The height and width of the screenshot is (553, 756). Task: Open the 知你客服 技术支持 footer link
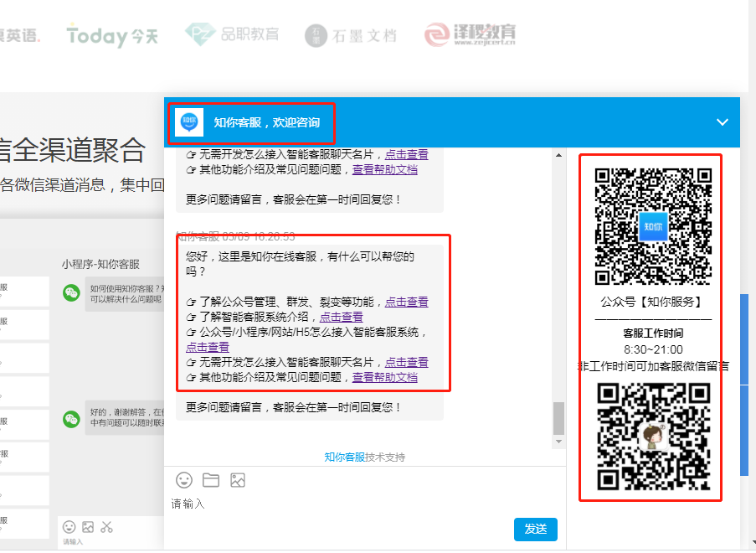(x=364, y=457)
